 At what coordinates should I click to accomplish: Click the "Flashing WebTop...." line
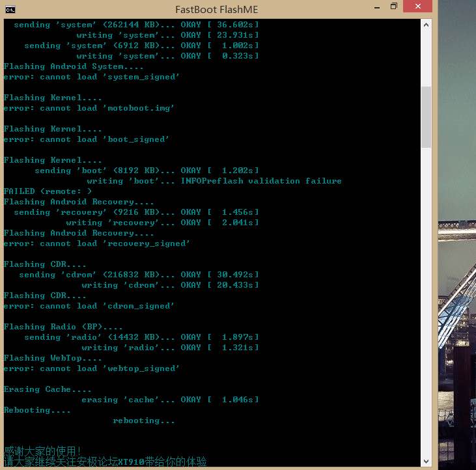click(53, 358)
